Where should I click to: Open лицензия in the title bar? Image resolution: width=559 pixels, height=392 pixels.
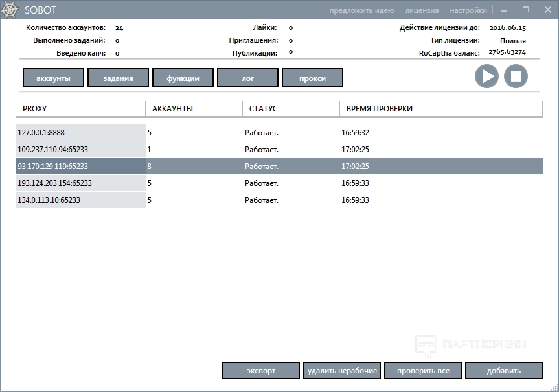[422, 10]
